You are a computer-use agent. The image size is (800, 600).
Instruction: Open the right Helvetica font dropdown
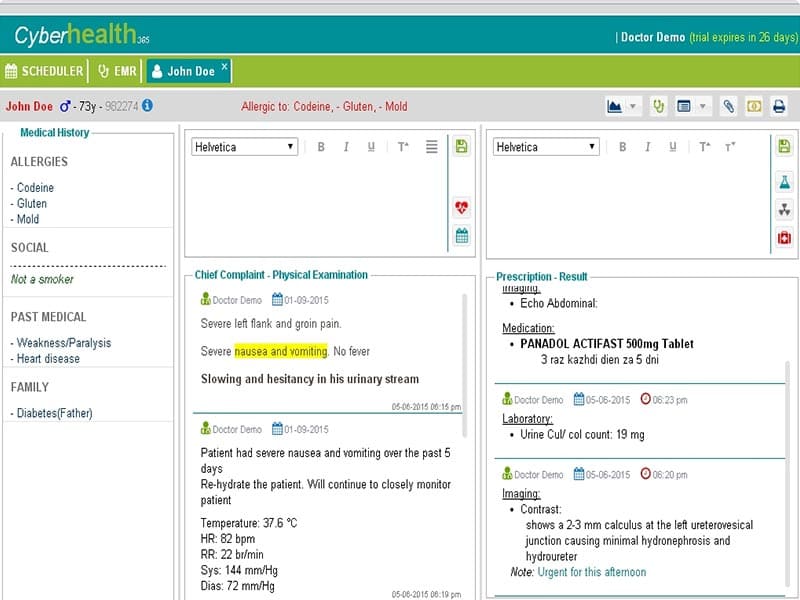pos(546,147)
